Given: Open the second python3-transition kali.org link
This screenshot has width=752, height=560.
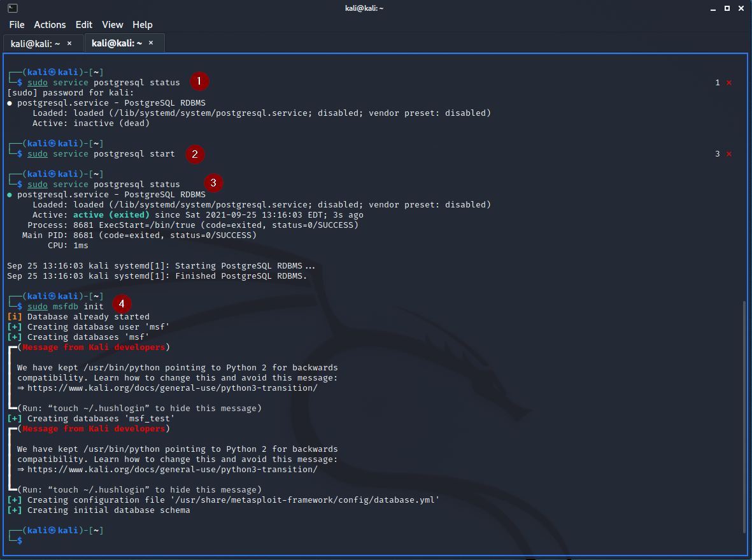Looking at the screenshot, I should tap(172, 470).
